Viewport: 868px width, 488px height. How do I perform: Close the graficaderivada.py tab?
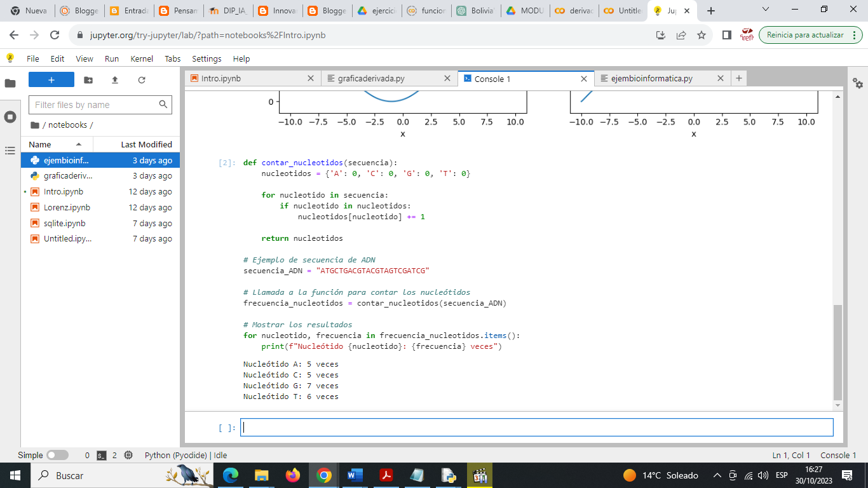(447, 79)
